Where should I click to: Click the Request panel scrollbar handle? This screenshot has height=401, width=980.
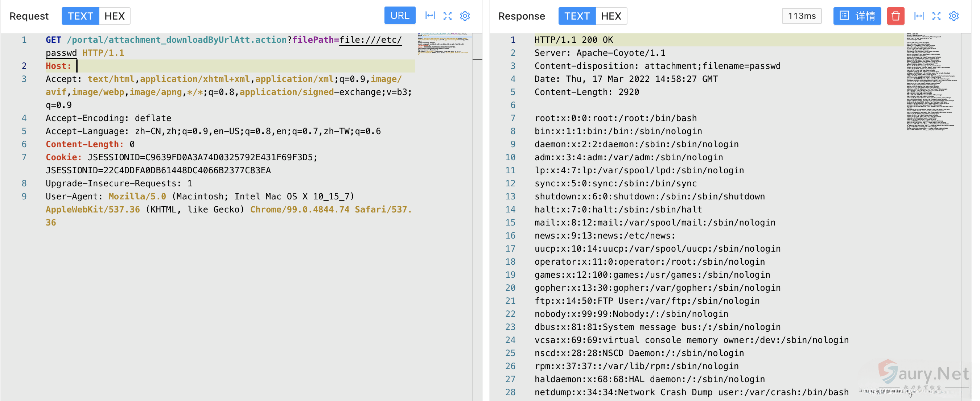[x=477, y=59]
